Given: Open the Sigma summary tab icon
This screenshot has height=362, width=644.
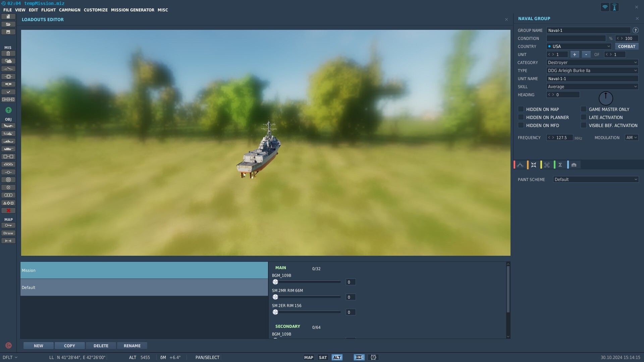Looking at the screenshot, I should [560, 165].
